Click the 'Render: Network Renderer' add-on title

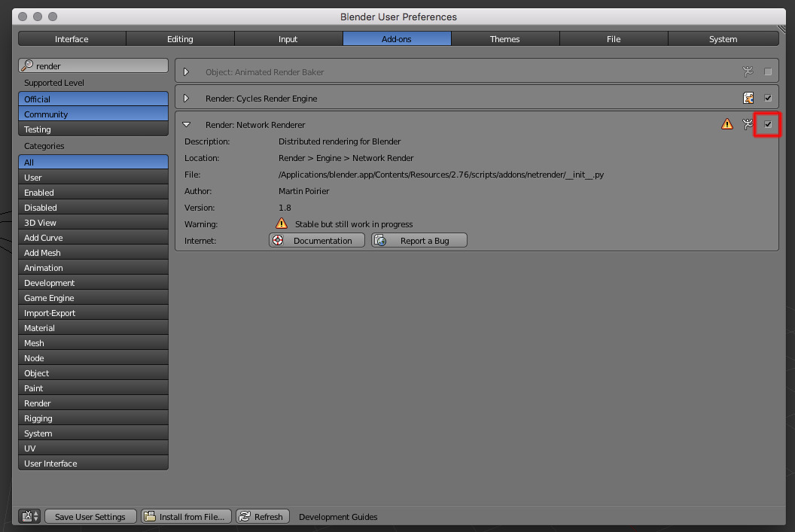point(255,125)
